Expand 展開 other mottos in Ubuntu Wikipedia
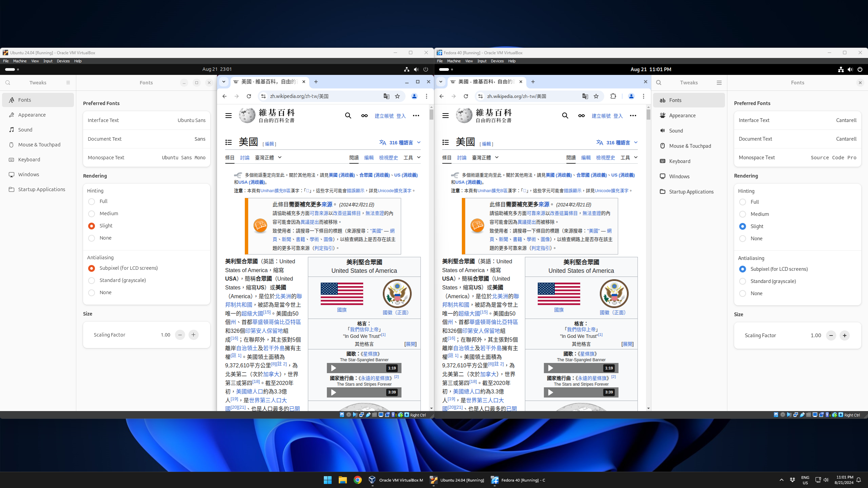The image size is (868, 488). pyautogui.click(x=411, y=344)
